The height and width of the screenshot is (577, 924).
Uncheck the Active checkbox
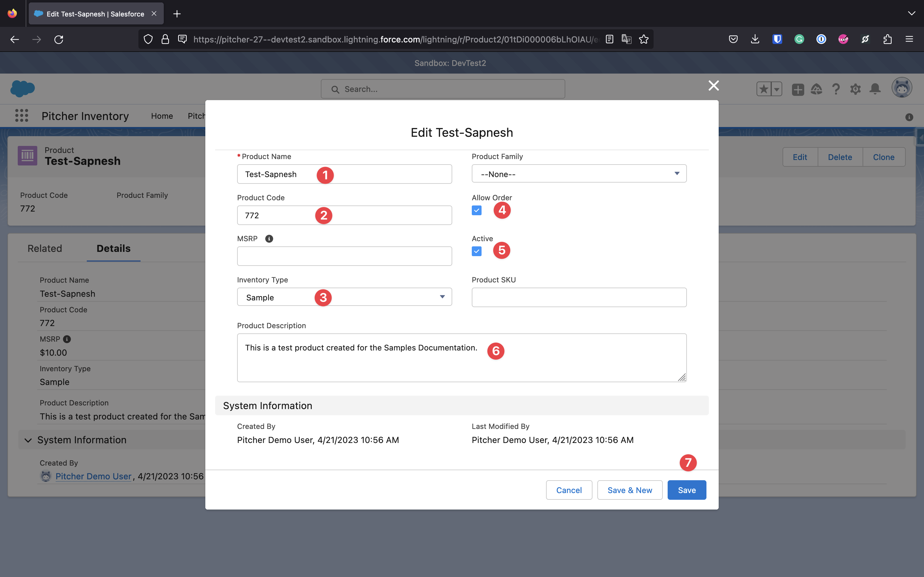click(476, 252)
